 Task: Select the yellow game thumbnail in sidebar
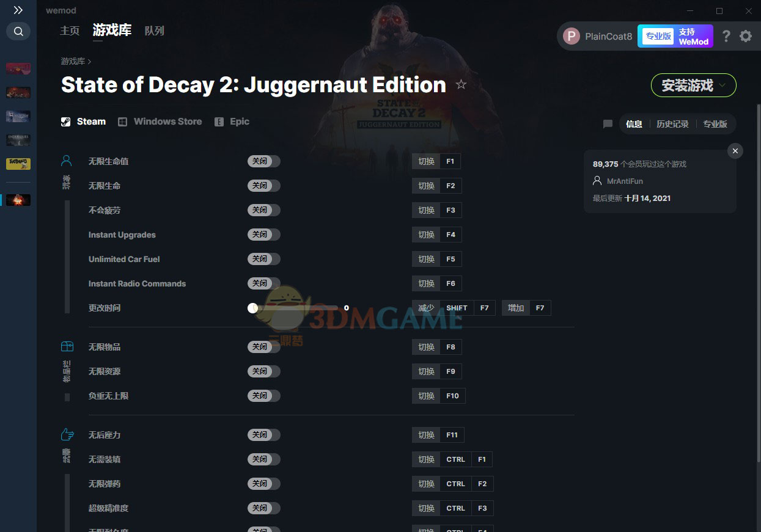click(18, 164)
